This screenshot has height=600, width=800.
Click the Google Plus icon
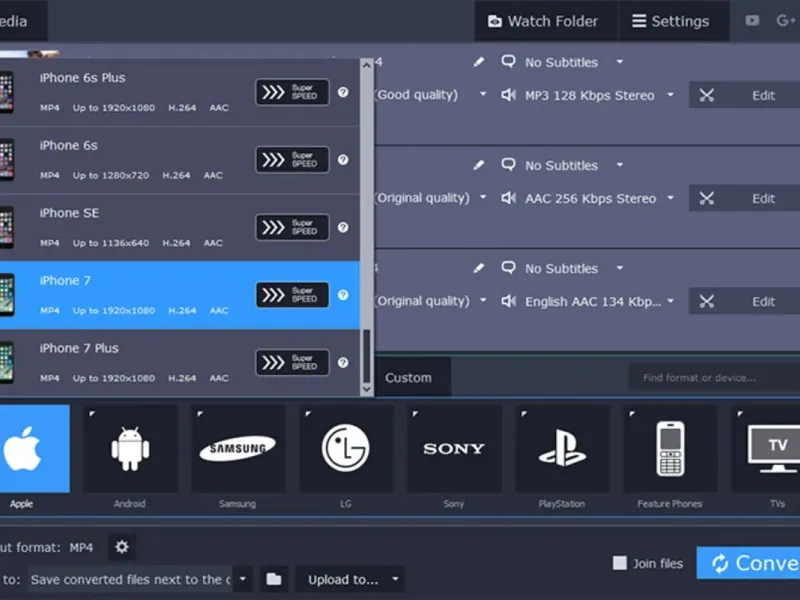tap(786, 20)
